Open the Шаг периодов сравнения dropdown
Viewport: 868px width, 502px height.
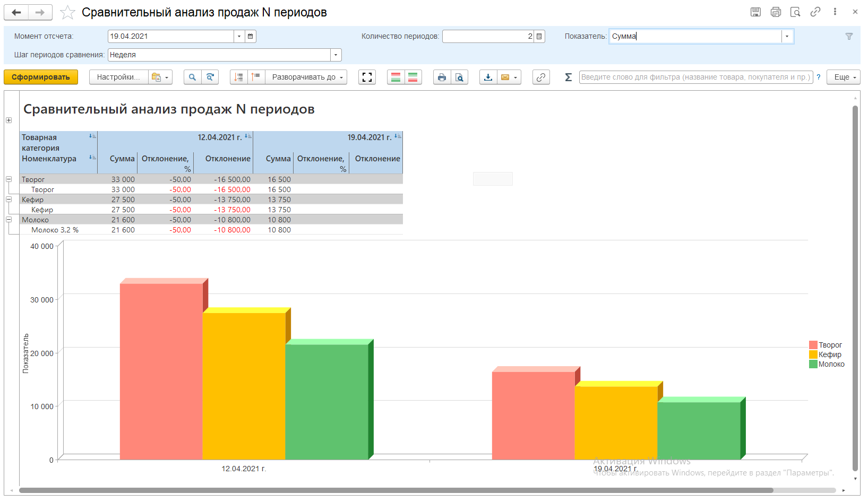point(336,55)
